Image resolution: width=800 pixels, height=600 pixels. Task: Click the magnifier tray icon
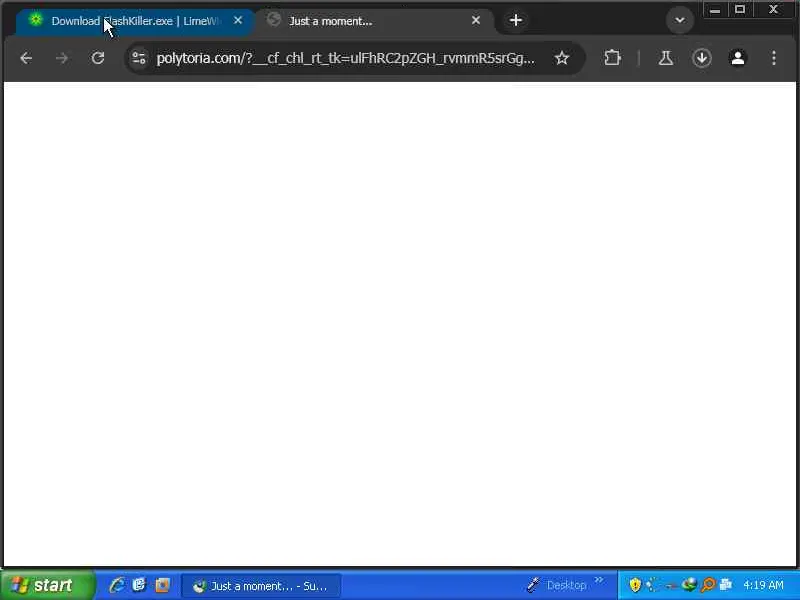(x=708, y=585)
